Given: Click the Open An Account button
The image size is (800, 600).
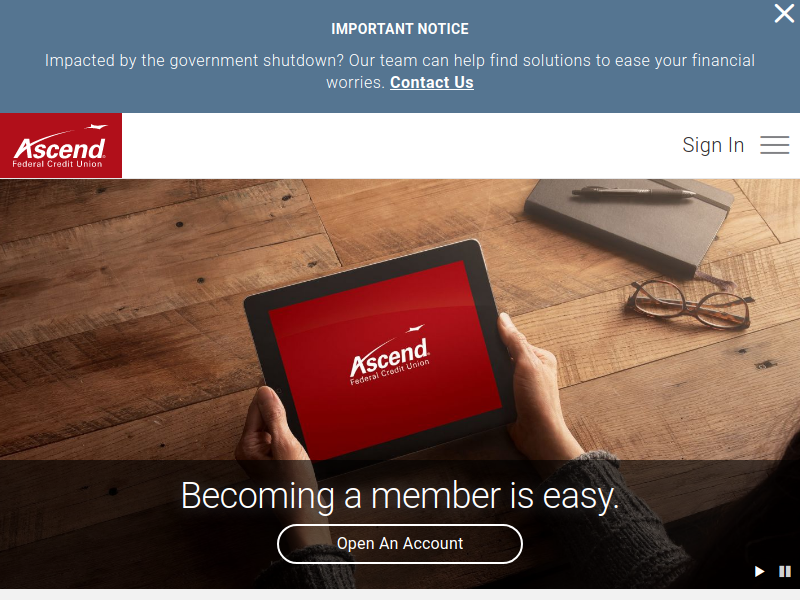Looking at the screenshot, I should click(x=399, y=544).
